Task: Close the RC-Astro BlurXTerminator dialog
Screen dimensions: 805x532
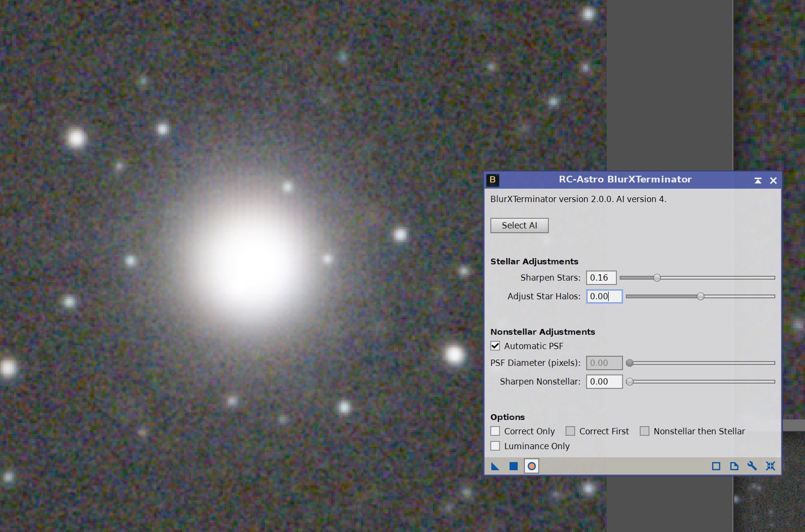Action: 773,181
